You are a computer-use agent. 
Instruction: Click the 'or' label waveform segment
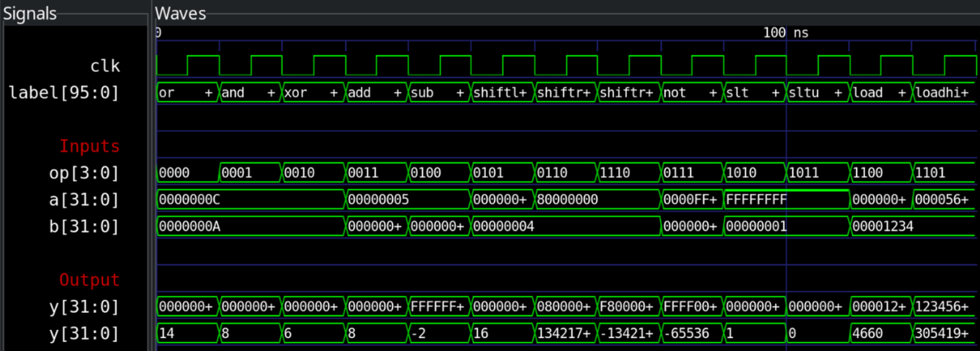188,93
